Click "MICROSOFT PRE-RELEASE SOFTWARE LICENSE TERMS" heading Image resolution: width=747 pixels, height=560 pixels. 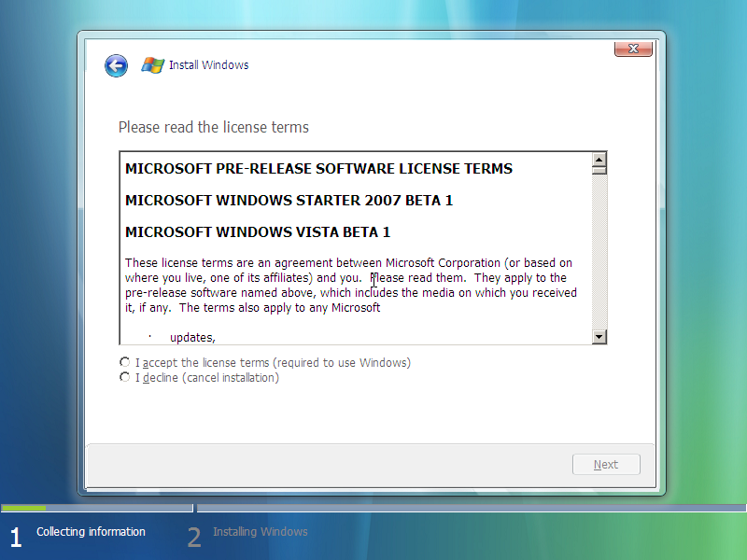coord(318,169)
